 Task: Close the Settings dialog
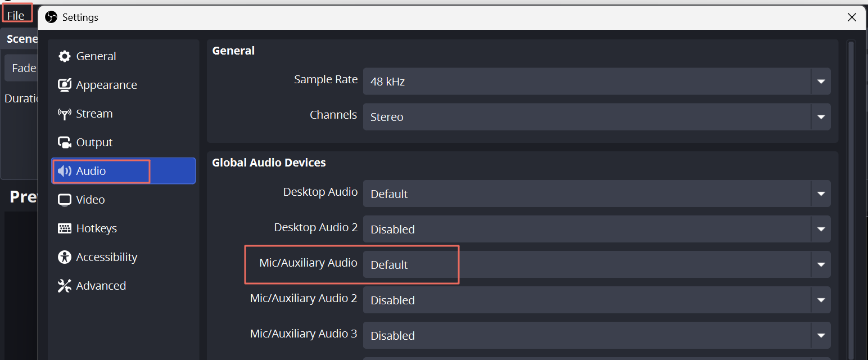pyautogui.click(x=852, y=17)
